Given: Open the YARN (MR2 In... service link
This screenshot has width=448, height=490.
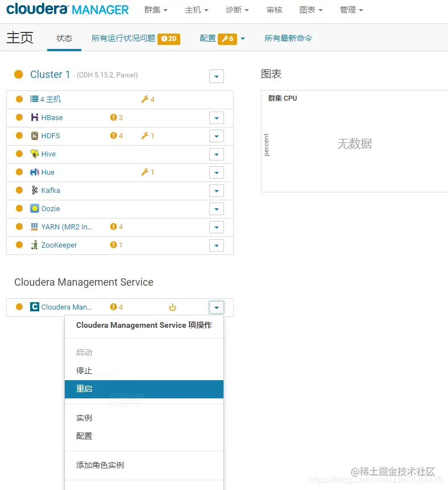Looking at the screenshot, I should tap(67, 227).
